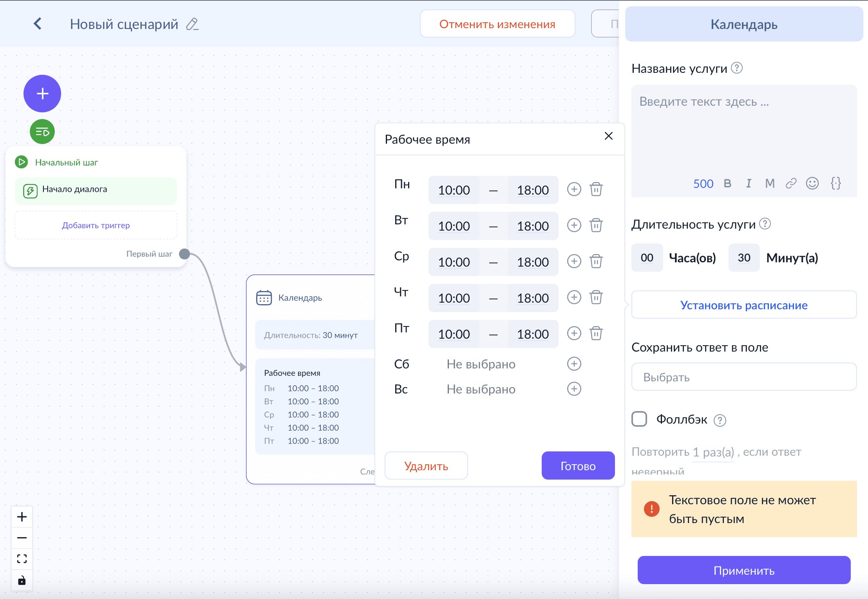
Task: Delete the Чт time interval
Action: (x=596, y=298)
